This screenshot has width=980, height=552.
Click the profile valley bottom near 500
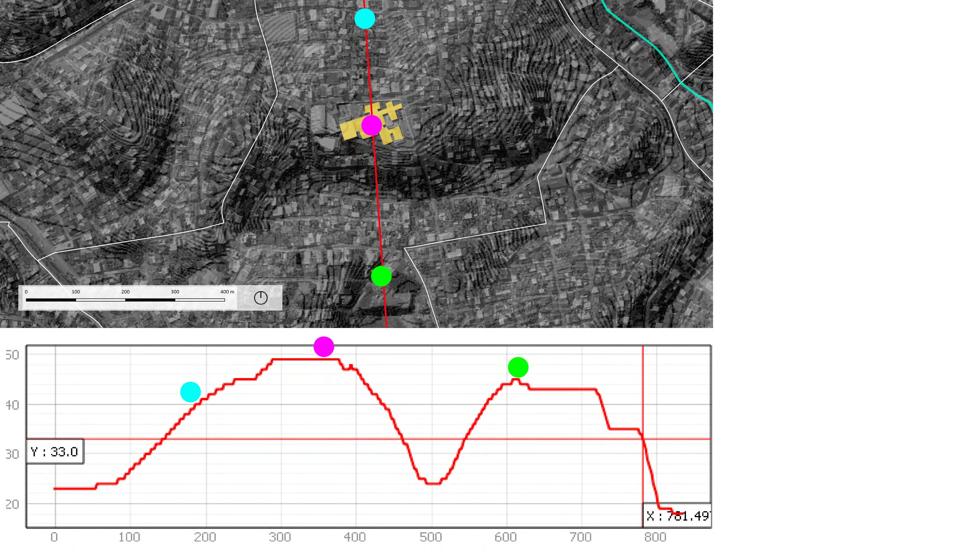(x=433, y=483)
